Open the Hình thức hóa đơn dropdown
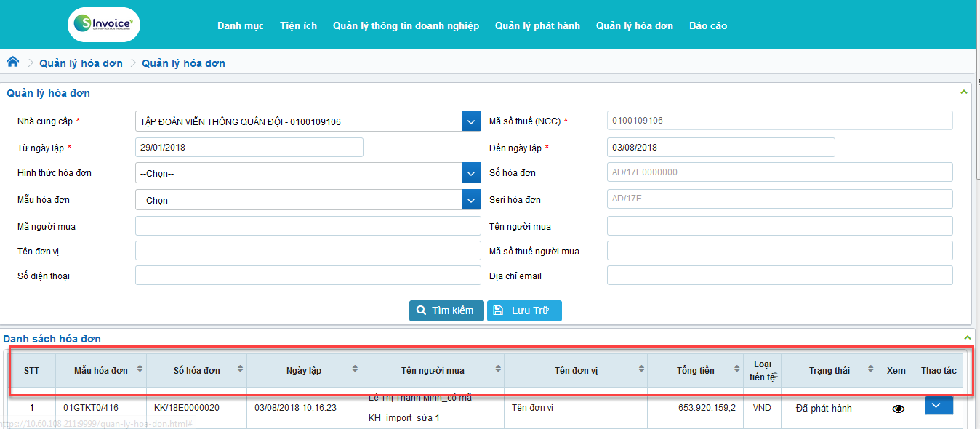 pyautogui.click(x=471, y=173)
